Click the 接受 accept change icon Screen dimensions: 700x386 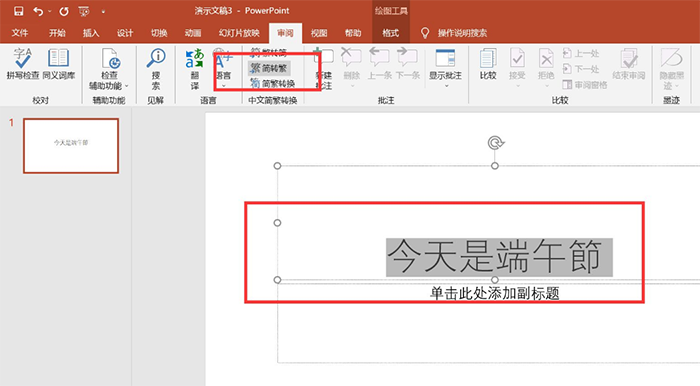[517, 58]
